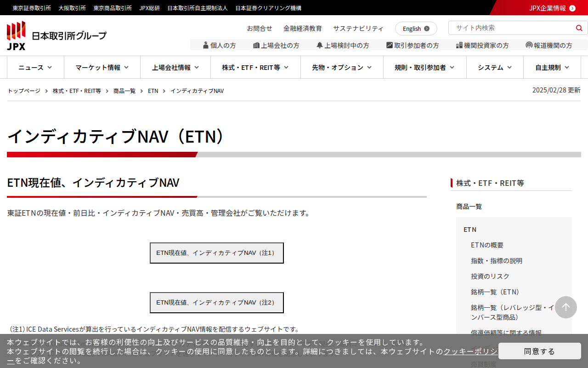Expand the システム menu
Viewport: 588px width, 368px height.
coord(495,67)
